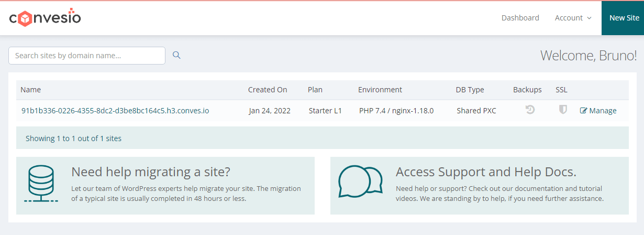
Task: Click the magnifier search icon
Action: (x=176, y=55)
